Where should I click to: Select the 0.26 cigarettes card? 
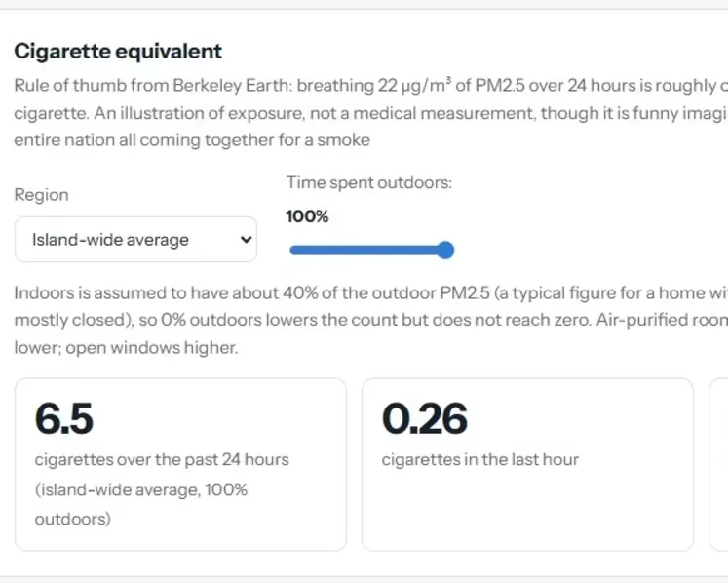(x=527, y=464)
